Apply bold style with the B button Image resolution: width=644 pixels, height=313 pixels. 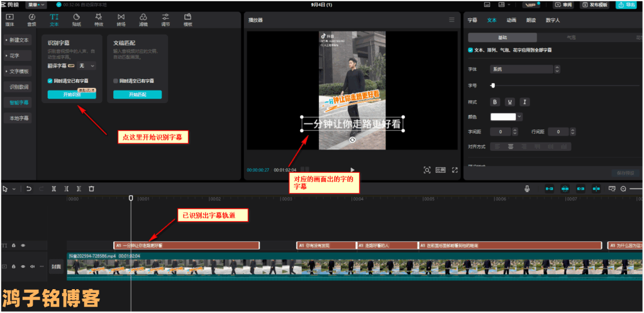pyautogui.click(x=494, y=102)
